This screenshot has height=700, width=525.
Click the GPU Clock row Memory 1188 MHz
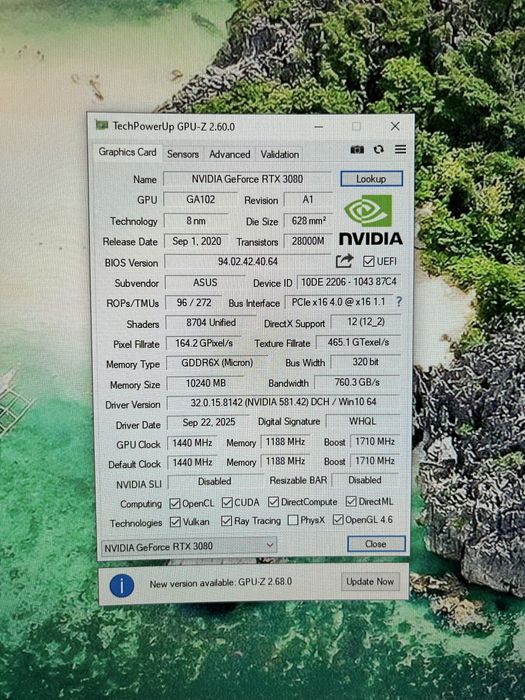[x=285, y=442]
